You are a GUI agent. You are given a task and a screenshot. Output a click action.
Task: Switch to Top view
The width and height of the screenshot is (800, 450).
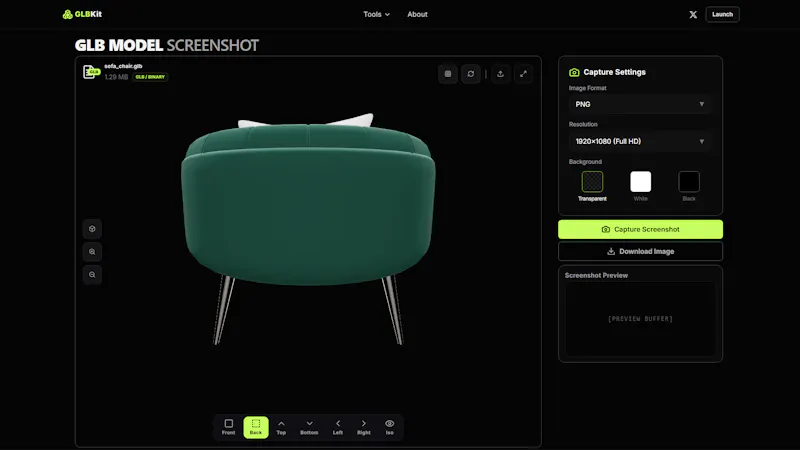click(x=281, y=427)
